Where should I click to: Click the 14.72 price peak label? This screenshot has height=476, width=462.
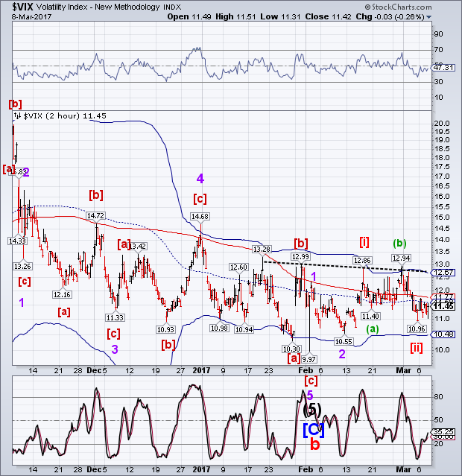pyautogui.click(x=95, y=215)
